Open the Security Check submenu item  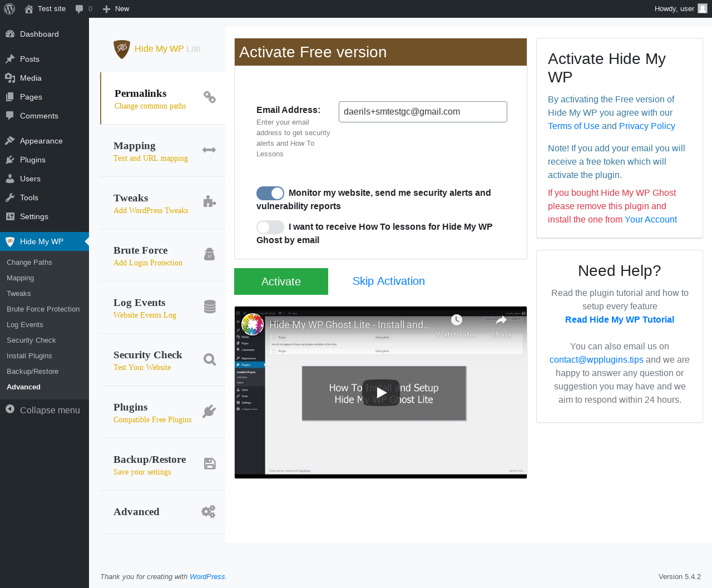pyautogui.click(x=31, y=340)
